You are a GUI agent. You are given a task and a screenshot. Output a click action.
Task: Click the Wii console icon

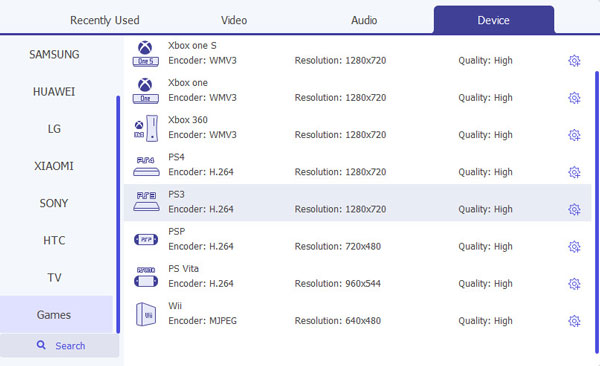146,314
